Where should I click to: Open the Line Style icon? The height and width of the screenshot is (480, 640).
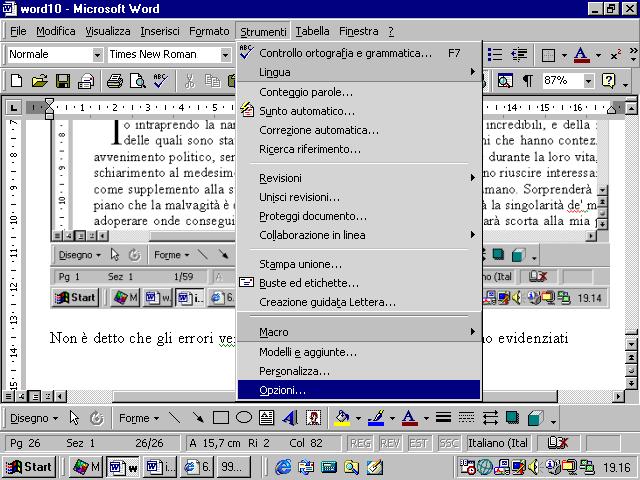click(x=443, y=418)
